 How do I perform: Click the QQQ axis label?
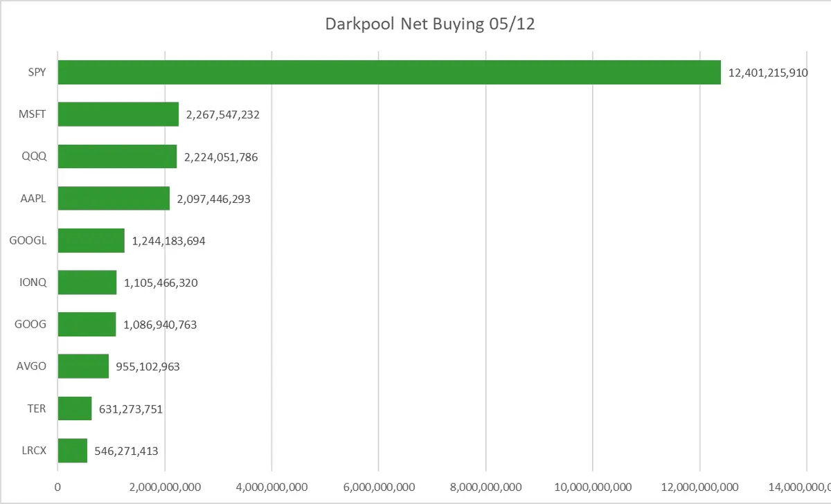(35, 156)
